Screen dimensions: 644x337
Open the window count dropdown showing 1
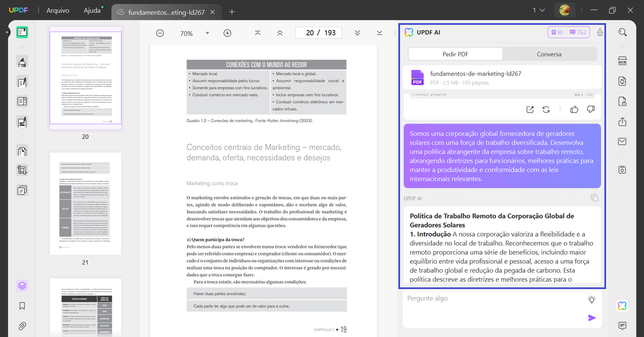tap(539, 10)
